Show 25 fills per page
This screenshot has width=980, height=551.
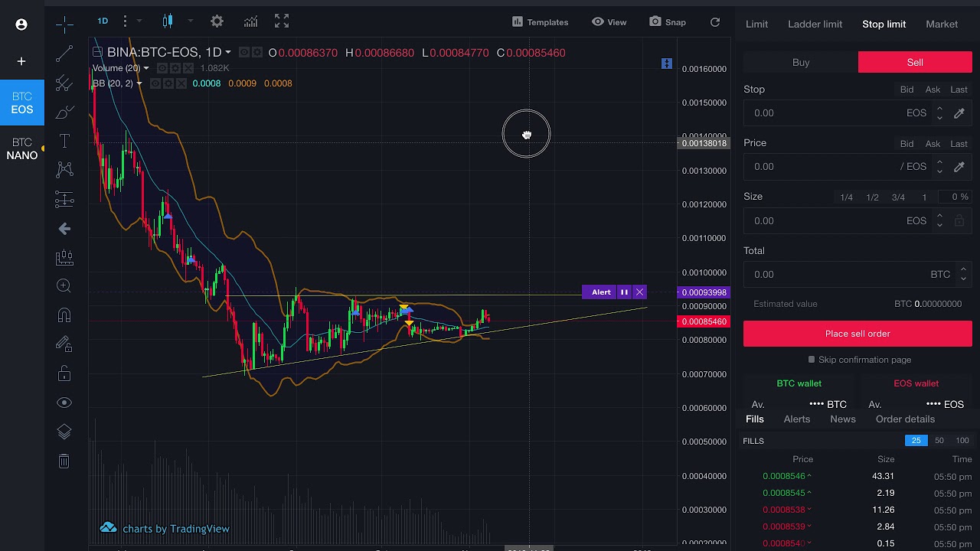(x=916, y=440)
